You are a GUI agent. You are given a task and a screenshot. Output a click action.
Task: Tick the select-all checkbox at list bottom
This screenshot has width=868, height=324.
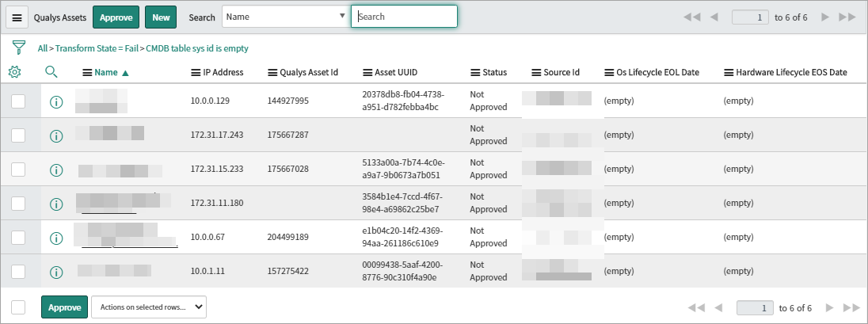[x=18, y=307]
